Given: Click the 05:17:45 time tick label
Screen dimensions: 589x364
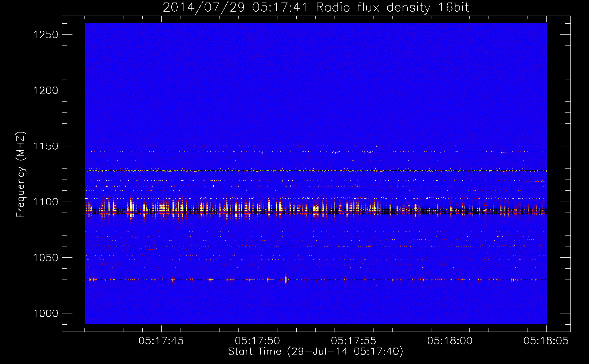Looking at the screenshot, I should (161, 341).
